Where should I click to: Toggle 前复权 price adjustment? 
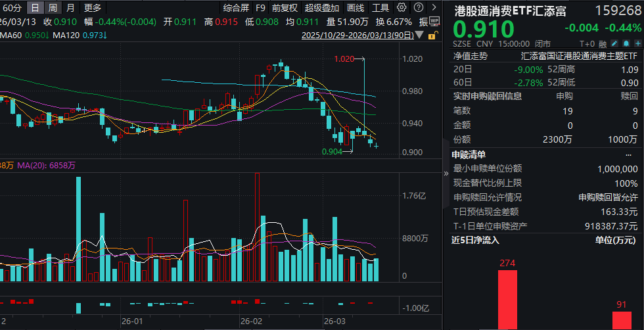click(x=284, y=8)
